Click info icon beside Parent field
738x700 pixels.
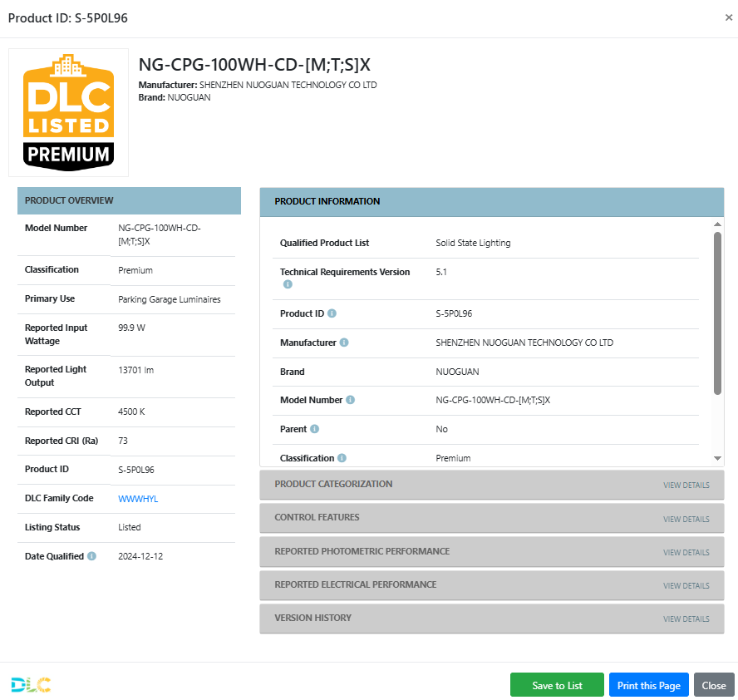(314, 429)
